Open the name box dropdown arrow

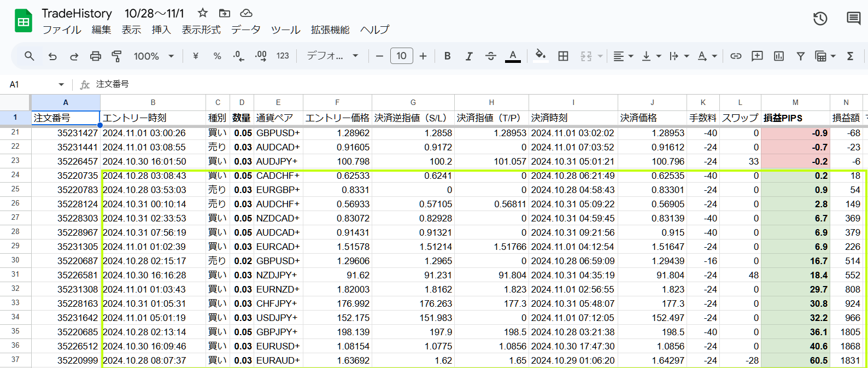coord(61,84)
